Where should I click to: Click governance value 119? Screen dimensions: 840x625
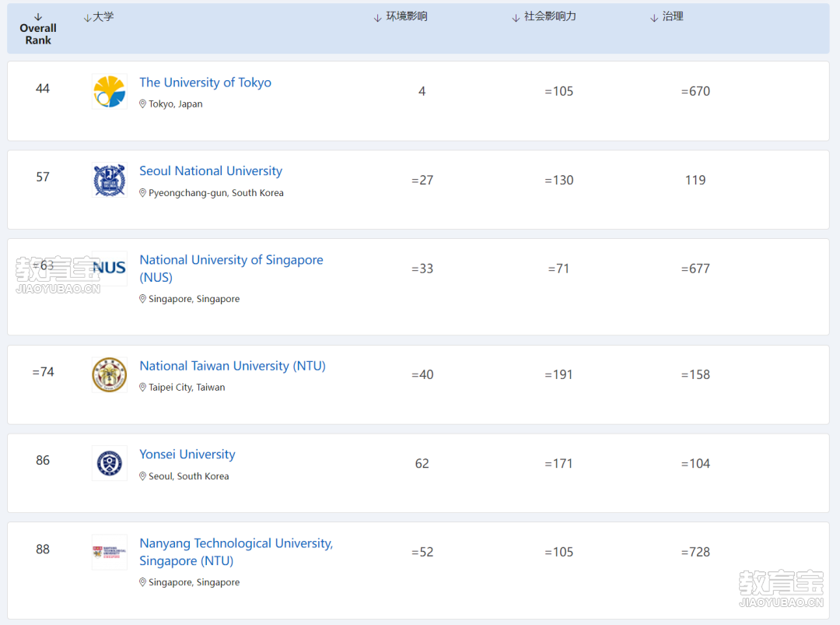tap(695, 180)
